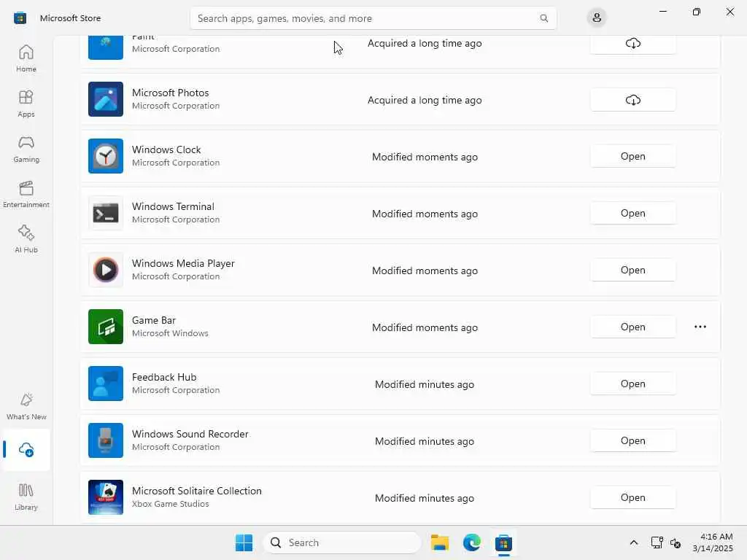Open Windows Sound Recorder
Screen dimensions: 747x560
click(x=632, y=440)
